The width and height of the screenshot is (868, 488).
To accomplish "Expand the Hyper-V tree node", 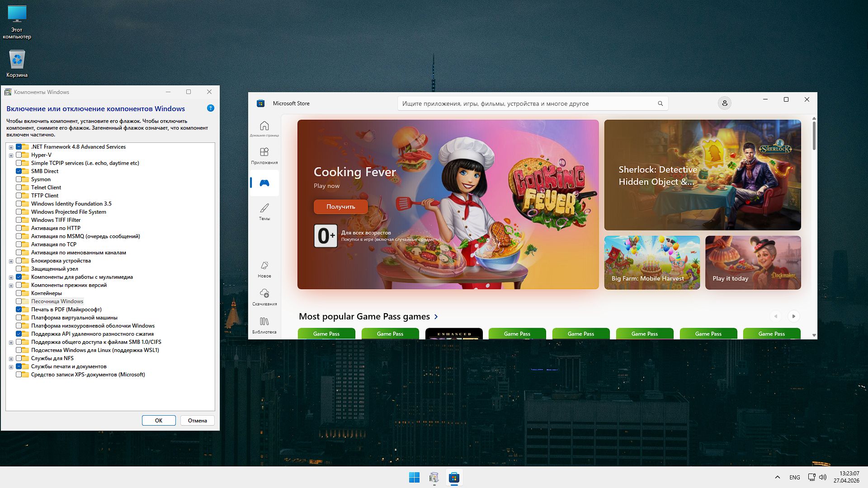I will (10, 155).
